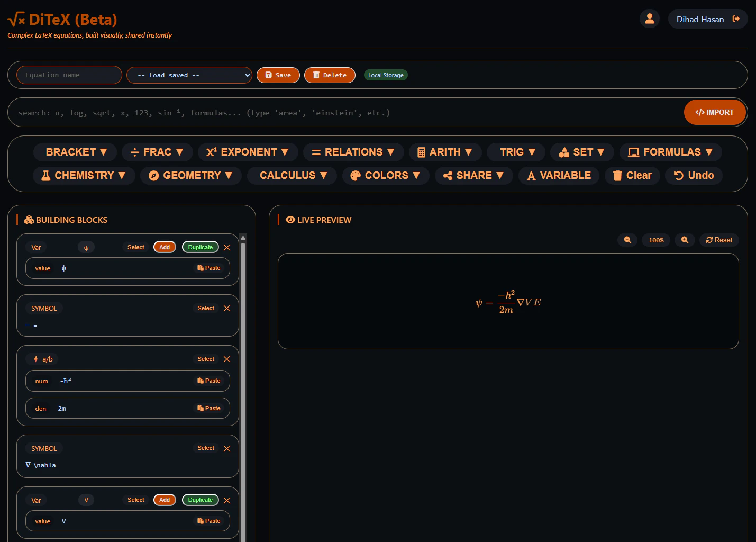
Task: Open the CHEMISTRY menu
Action: tap(84, 175)
